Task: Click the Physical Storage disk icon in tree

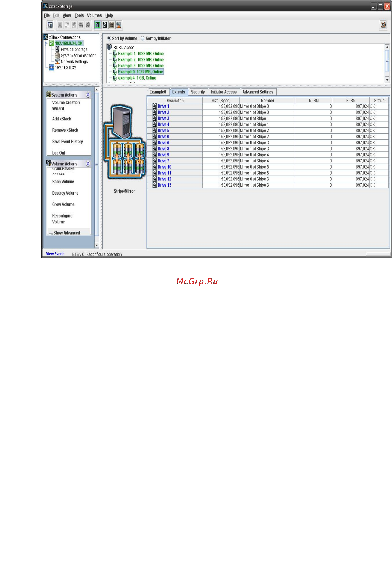Action: coord(58,49)
